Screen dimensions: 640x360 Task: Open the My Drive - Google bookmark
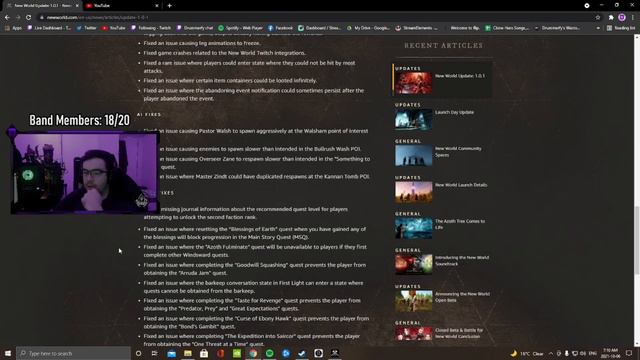pyautogui.click(x=368, y=28)
